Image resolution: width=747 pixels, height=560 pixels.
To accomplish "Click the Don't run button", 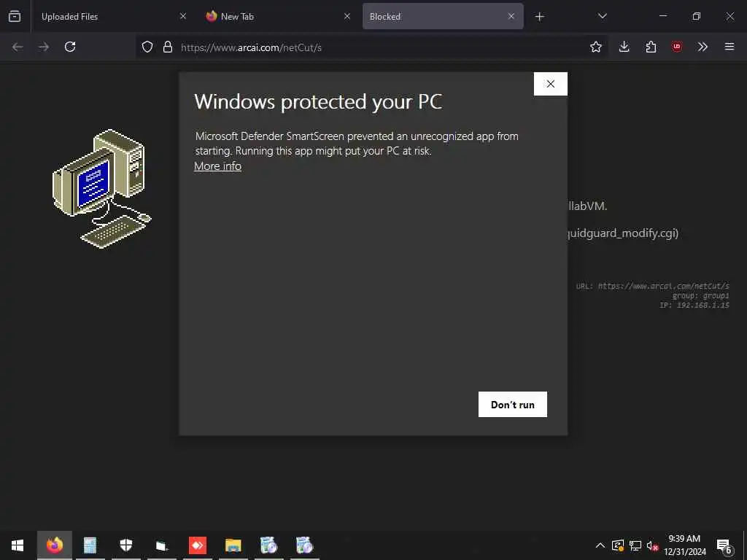I will click(x=513, y=404).
